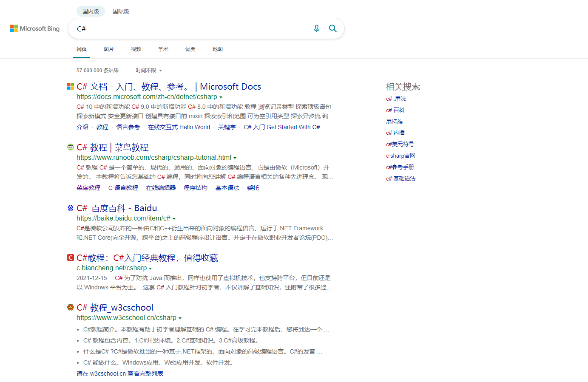Image resolution: width=588 pixels, height=382 pixels.
Task: Click the microphone voice search icon
Action: click(x=316, y=28)
